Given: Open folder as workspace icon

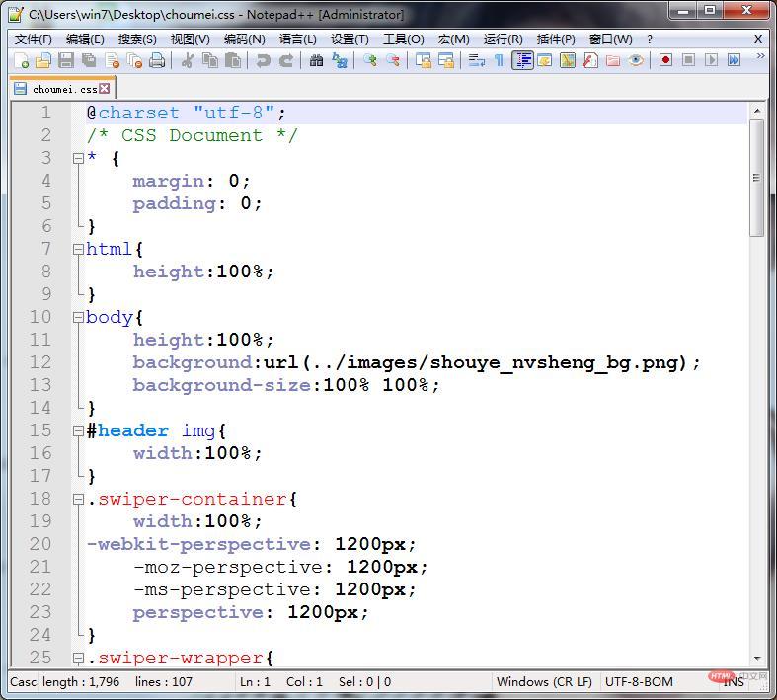Looking at the screenshot, I should [x=613, y=60].
